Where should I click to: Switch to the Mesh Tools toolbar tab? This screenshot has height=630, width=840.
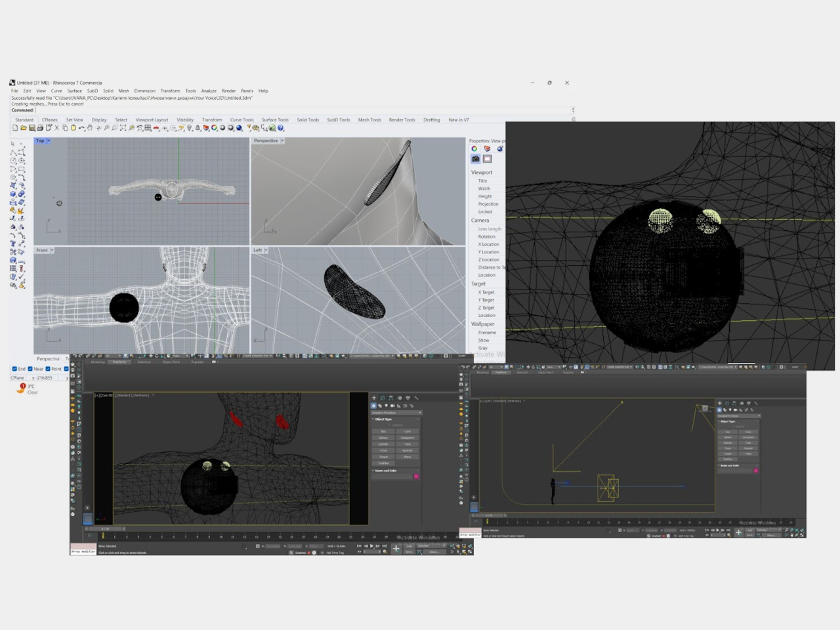pyautogui.click(x=369, y=120)
